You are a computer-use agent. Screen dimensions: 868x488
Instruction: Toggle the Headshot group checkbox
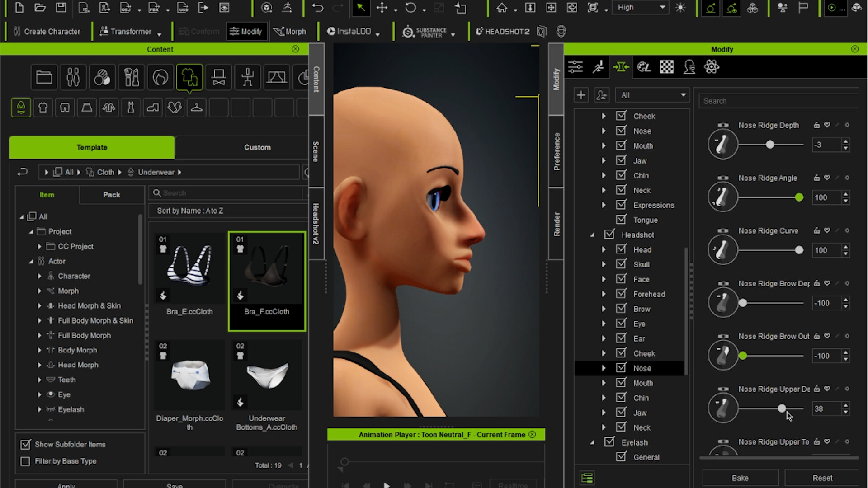[x=609, y=235]
